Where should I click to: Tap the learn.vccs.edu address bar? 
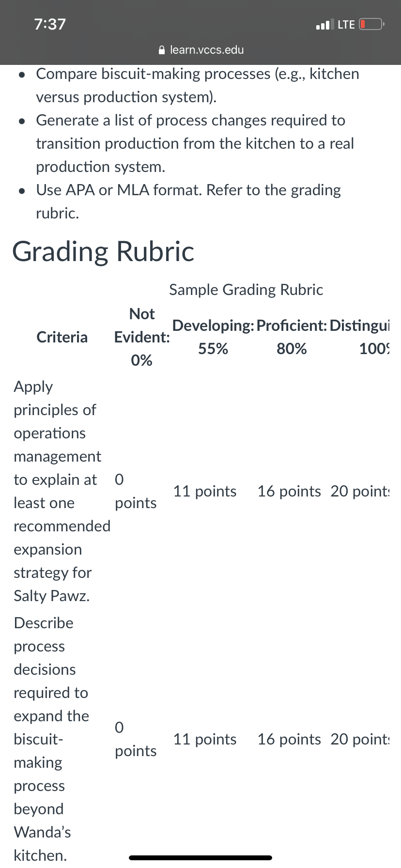201,50
